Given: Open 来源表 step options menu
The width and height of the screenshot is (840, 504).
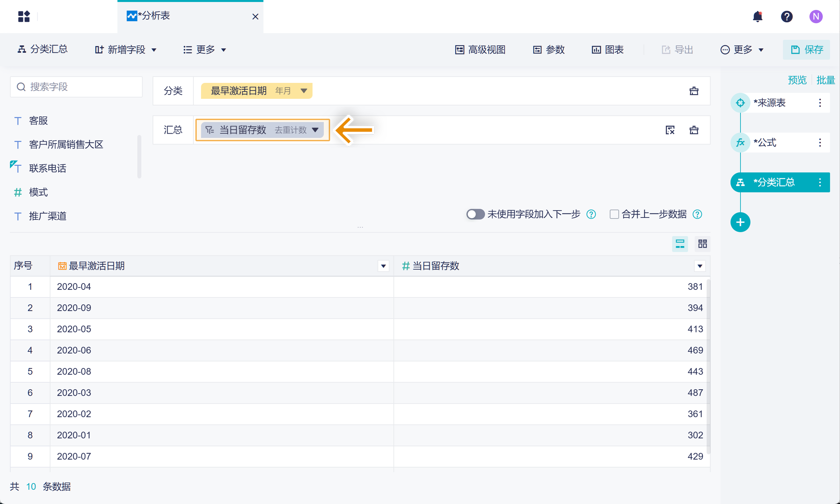Looking at the screenshot, I should point(820,103).
